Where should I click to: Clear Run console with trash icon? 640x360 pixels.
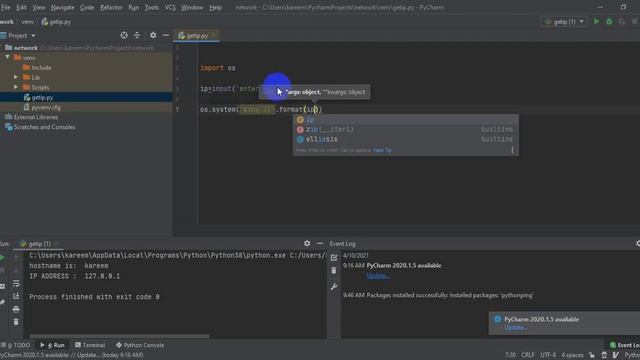coord(16,322)
